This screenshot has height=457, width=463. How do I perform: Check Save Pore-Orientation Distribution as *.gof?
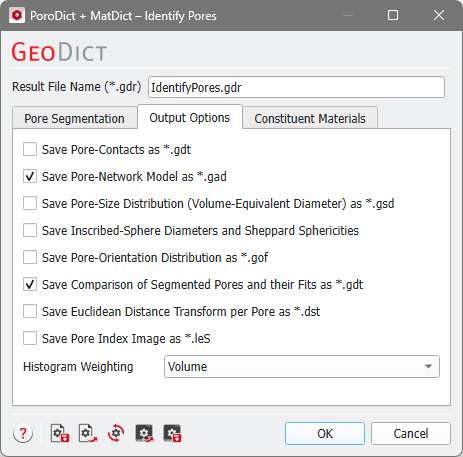point(30,257)
